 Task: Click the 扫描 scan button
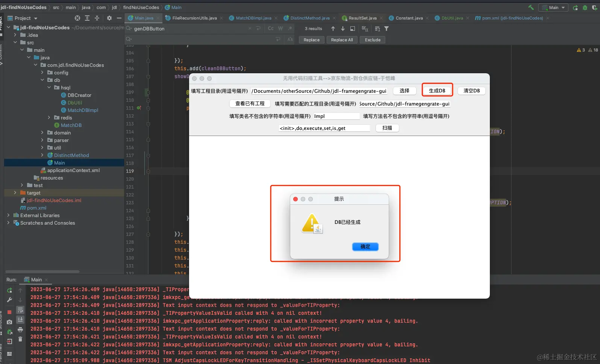point(387,128)
